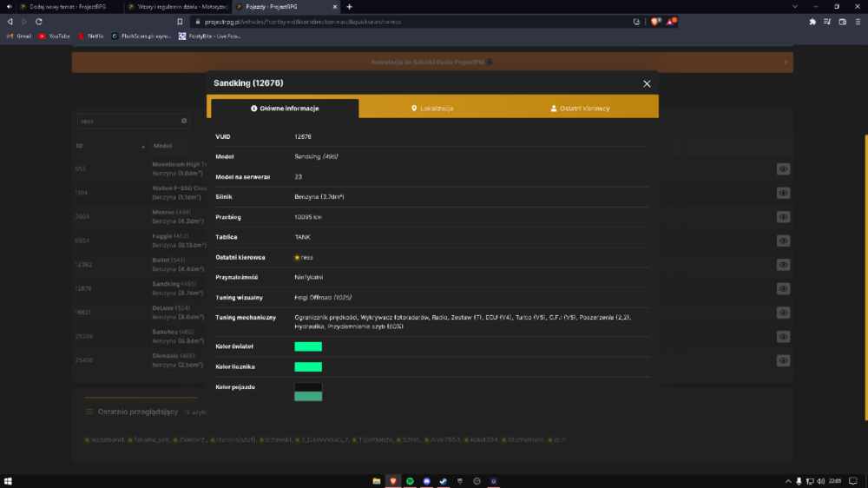Click the Kolor licznika green swatch

(308, 366)
